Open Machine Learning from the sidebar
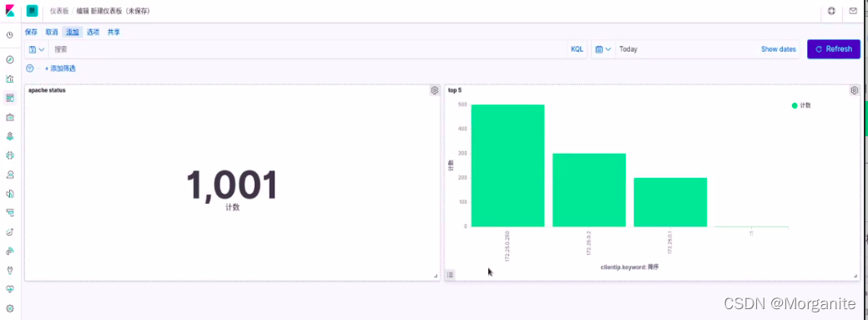The width and height of the screenshot is (868, 320). [10, 155]
